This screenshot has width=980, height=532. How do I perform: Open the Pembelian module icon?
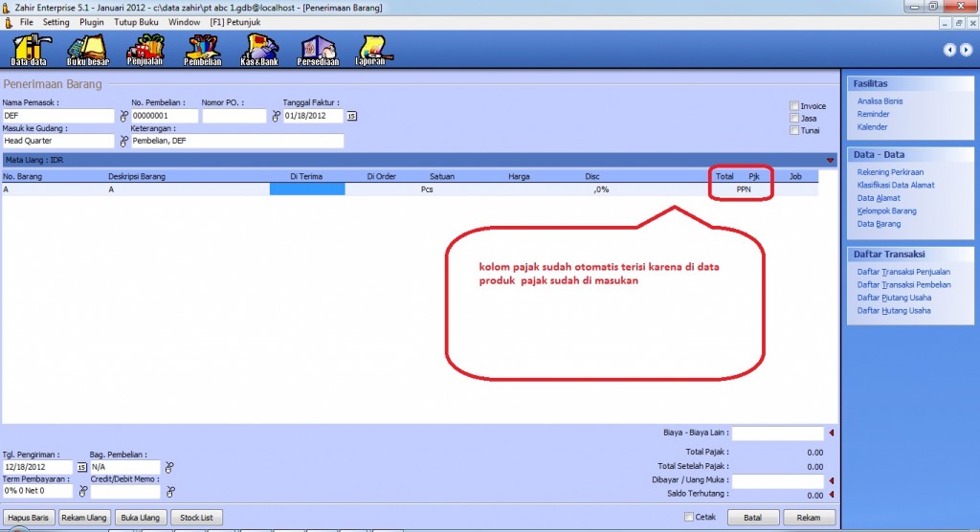(203, 48)
